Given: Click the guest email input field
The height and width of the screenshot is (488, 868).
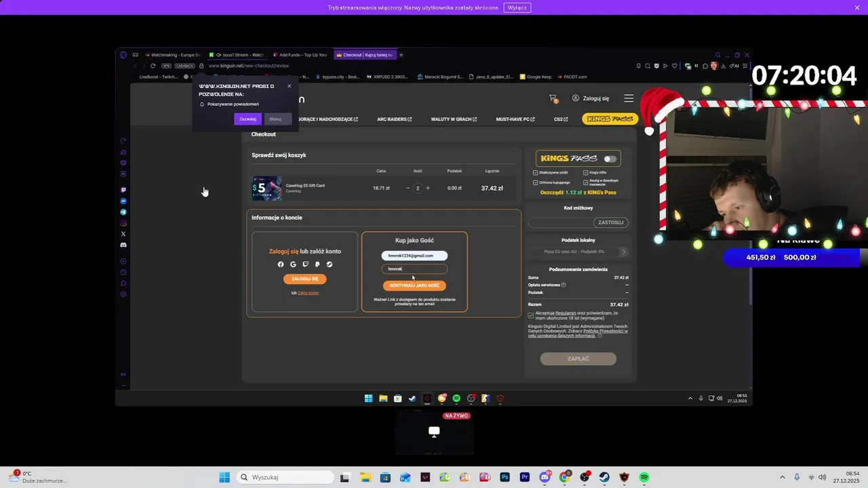Looking at the screenshot, I should [414, 256].
